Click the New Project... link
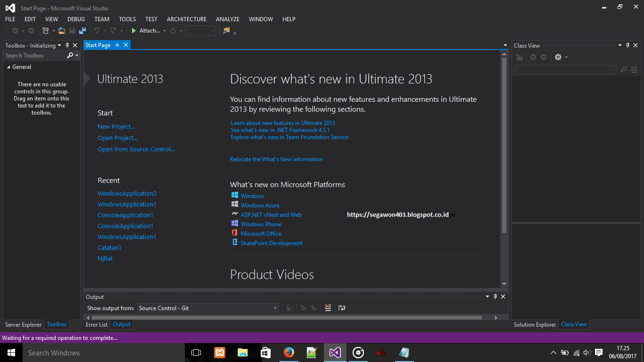The height and width of the screenshot is (362, 644). pos(116,126)
